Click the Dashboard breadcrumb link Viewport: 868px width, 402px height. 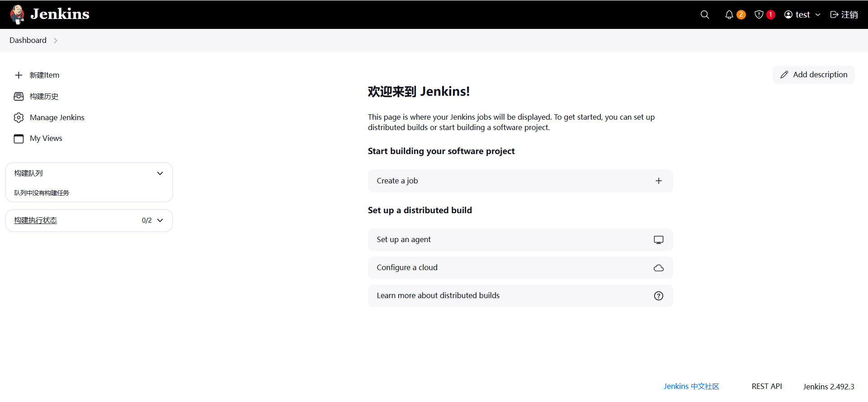(x=28, y=40)
